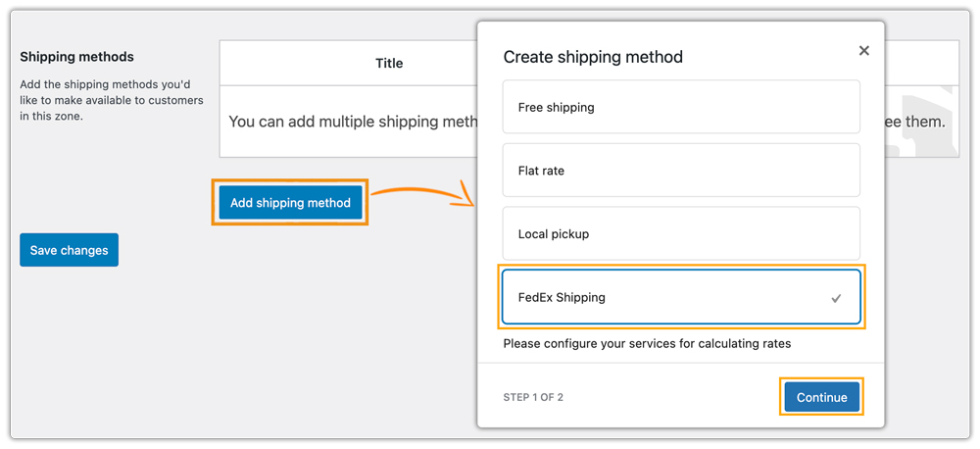The width and height of the screenshot is (980, 449).
Task: Click the STEP 1 OF 2 indicator
Action: (x=533, y=398)
